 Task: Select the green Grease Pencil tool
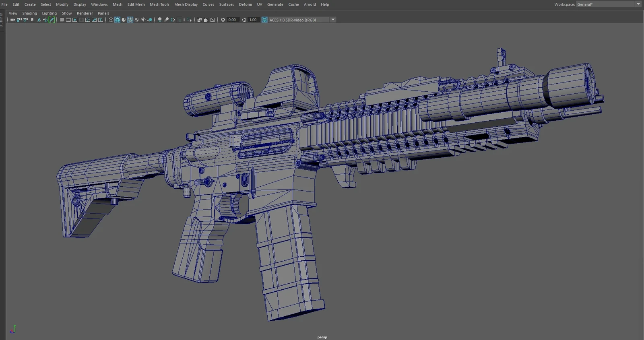point(52,20)
